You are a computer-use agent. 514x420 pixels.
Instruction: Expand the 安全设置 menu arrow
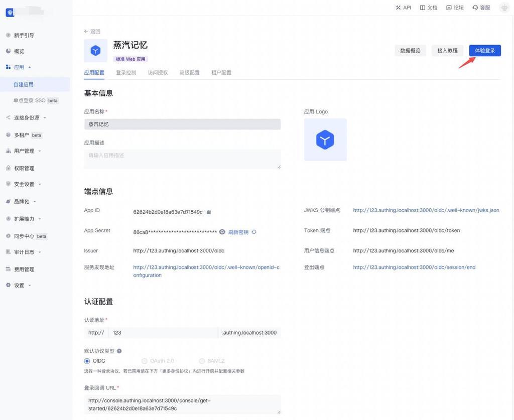click(x=40, y=184)
